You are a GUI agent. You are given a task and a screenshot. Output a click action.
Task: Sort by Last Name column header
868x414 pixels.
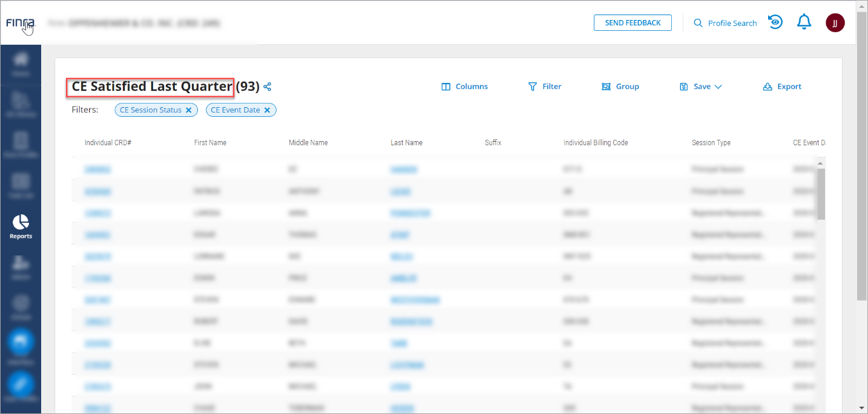coord(407,143)
